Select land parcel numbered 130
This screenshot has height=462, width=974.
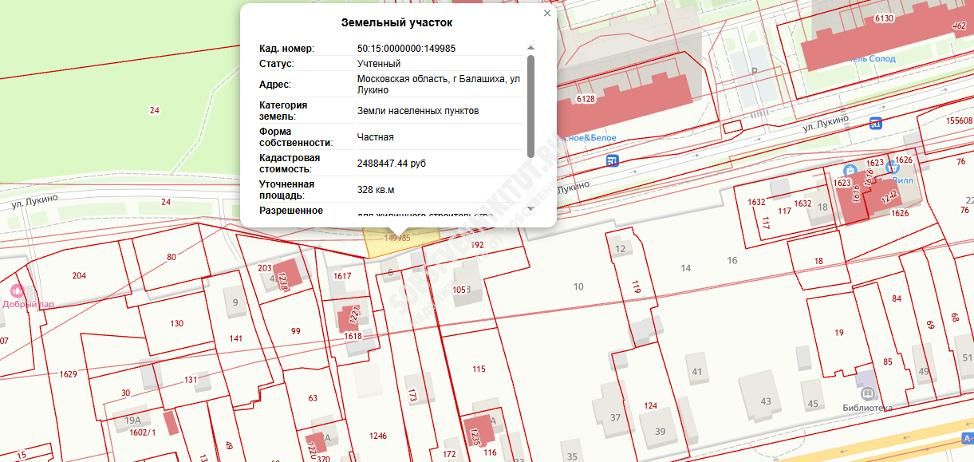pyautogui.click(x=176, y=323)
